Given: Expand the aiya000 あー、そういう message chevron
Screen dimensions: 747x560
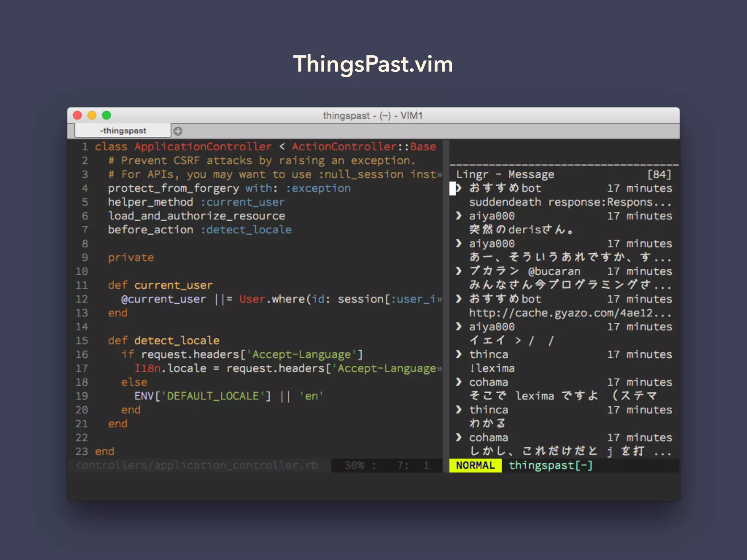Looking at the screenshot, I should point(459,244).
